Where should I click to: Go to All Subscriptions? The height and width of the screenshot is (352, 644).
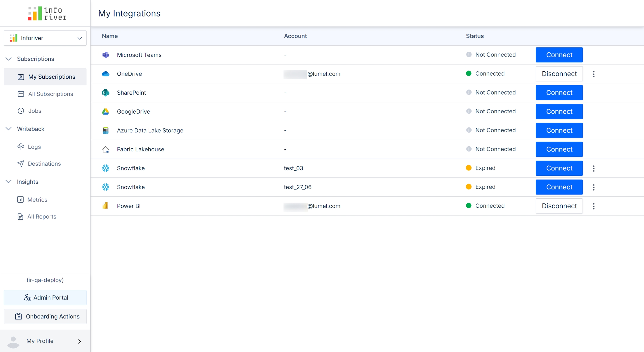click(x=50, y=94)
